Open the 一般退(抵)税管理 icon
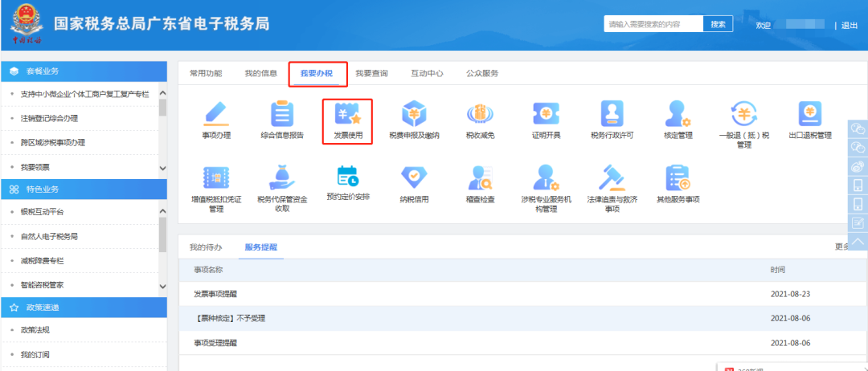Image resolution: width=868 pixels, height=371 pixels. coord(744,114)
